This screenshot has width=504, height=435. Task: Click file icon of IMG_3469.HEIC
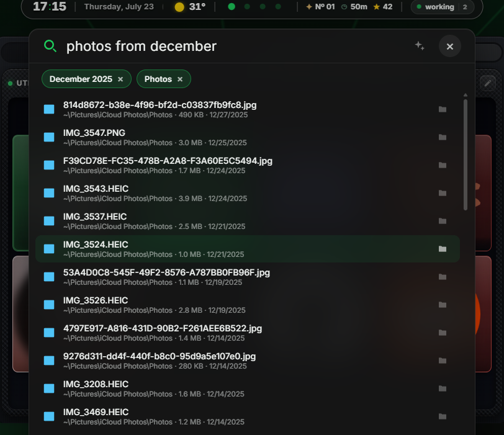tap(49, 416)
